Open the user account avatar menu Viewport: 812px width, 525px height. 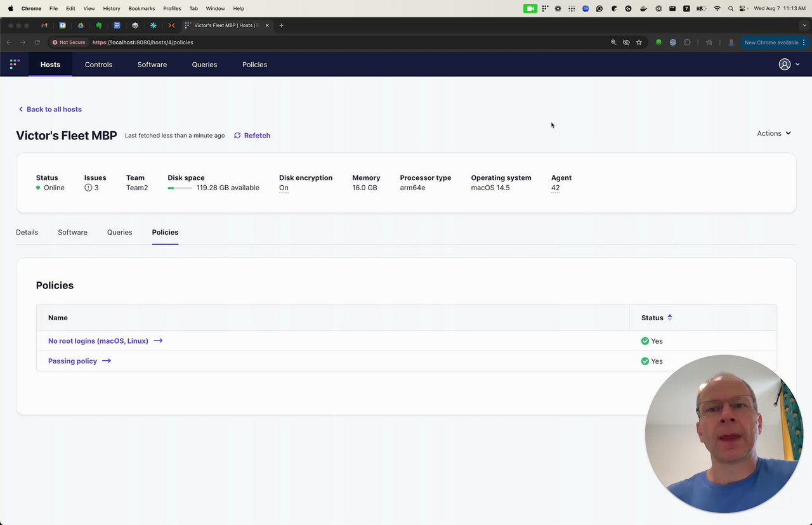tap(789, 64)
